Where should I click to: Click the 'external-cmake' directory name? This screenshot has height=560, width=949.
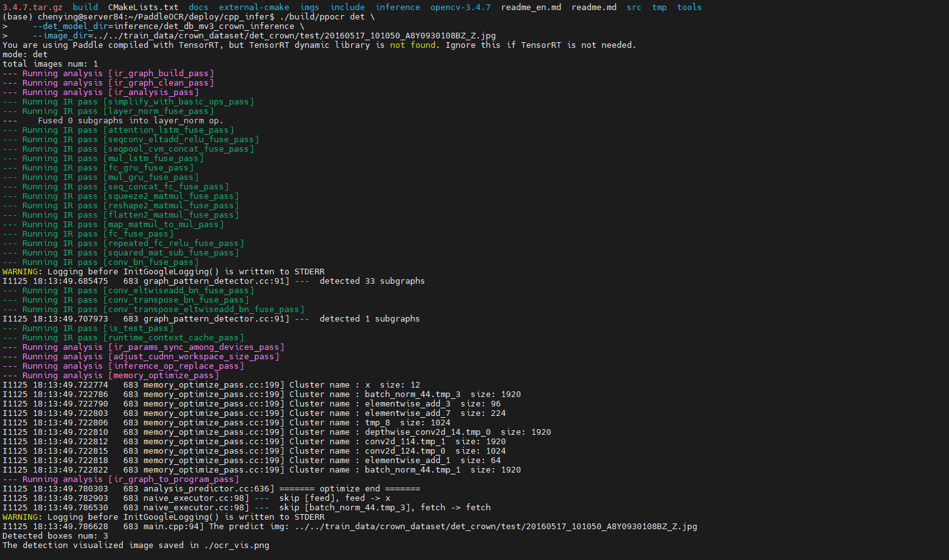254,7
